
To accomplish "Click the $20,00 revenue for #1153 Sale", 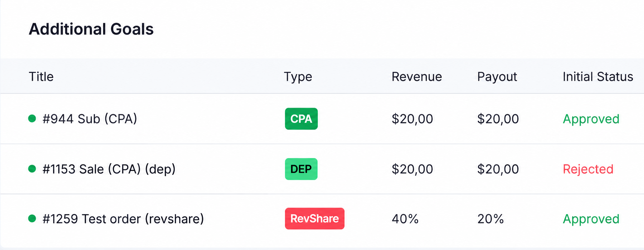I will [412, 169].
